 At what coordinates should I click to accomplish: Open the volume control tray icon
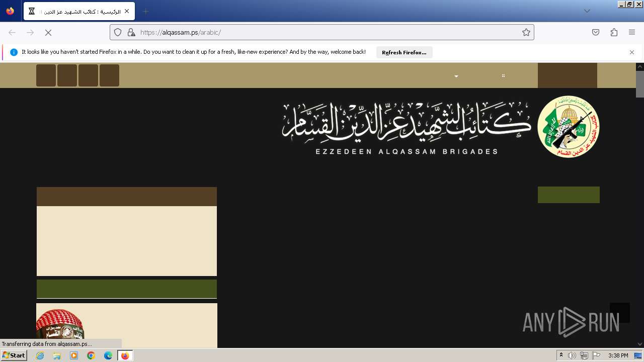pos(572,355)
